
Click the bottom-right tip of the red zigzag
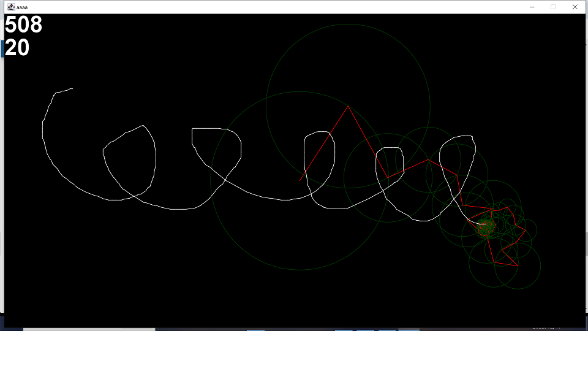[x=518, y=266]
